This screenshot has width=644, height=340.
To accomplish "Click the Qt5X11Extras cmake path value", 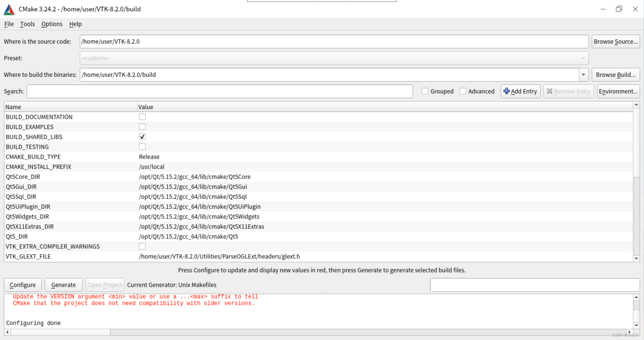I will coord(201,227).
